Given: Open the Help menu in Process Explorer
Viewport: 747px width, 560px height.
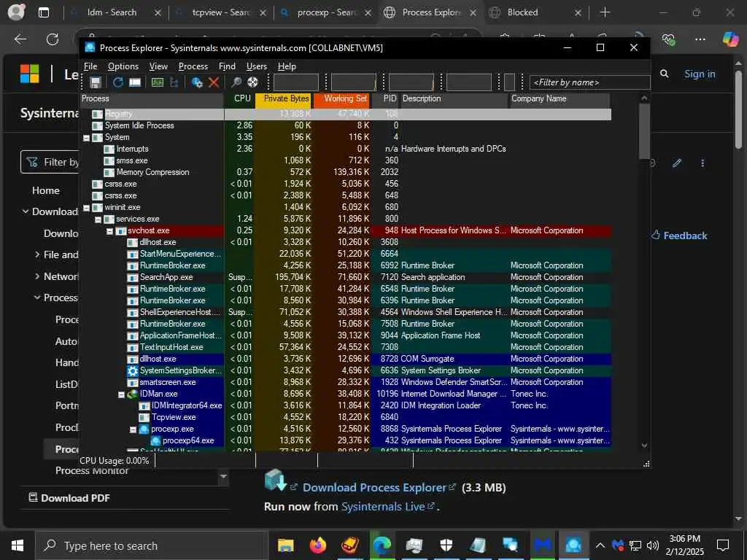Looking at the screenshot, I should click(x=287, y=66).
